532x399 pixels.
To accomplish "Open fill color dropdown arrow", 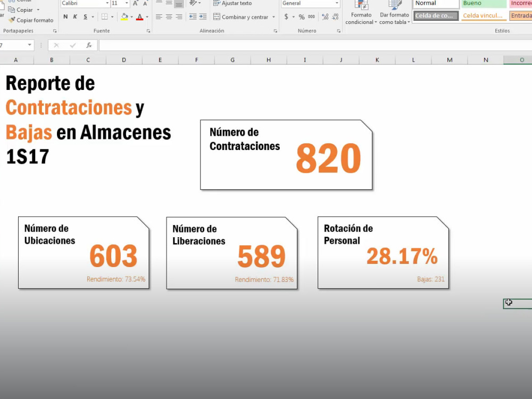I will 131,16.
